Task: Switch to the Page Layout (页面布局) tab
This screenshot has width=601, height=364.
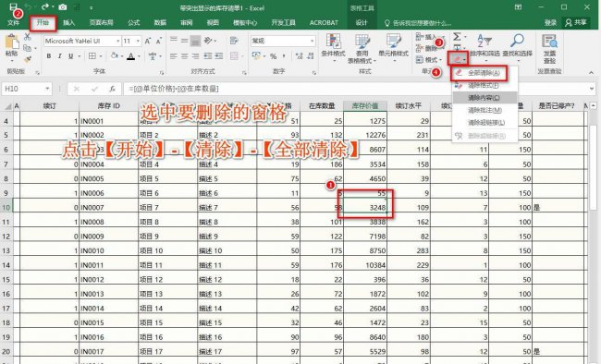Action: 101,23
